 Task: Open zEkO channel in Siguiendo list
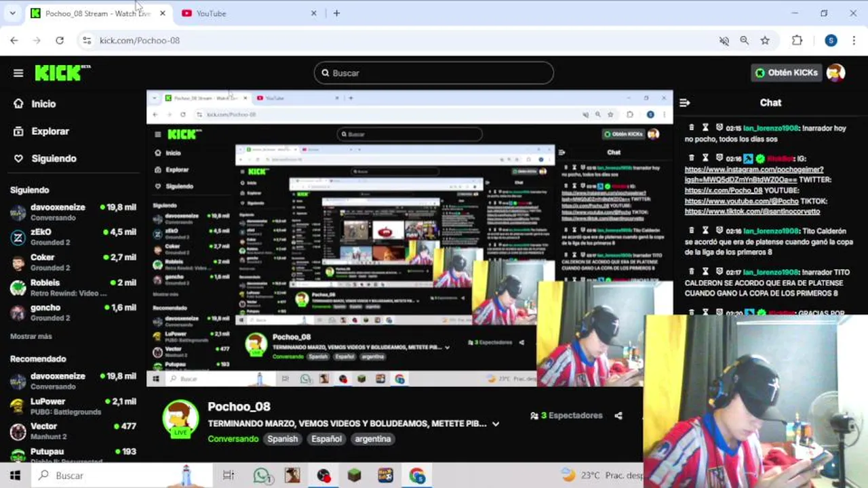pos(73,237)
